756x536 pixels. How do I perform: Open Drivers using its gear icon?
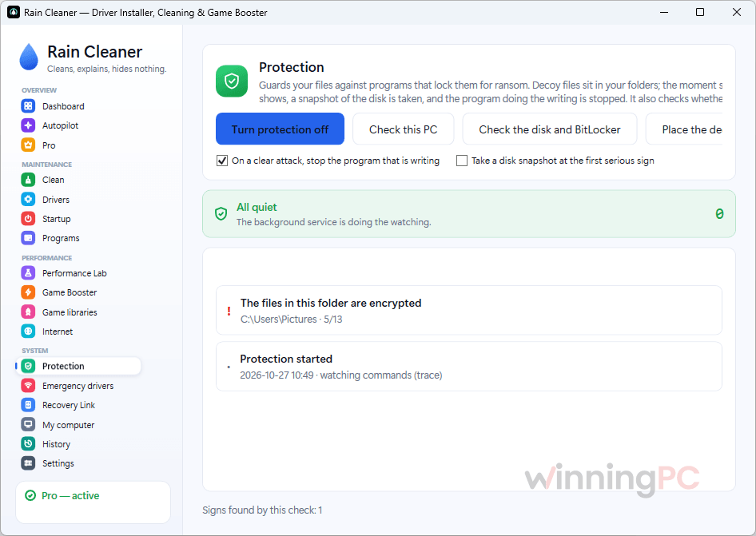28,199
